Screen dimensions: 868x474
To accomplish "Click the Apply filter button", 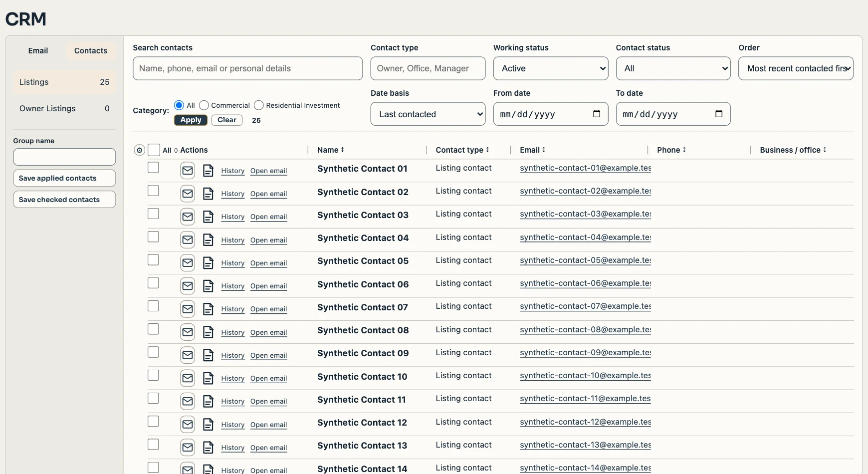I will click(x=191, y=120).
